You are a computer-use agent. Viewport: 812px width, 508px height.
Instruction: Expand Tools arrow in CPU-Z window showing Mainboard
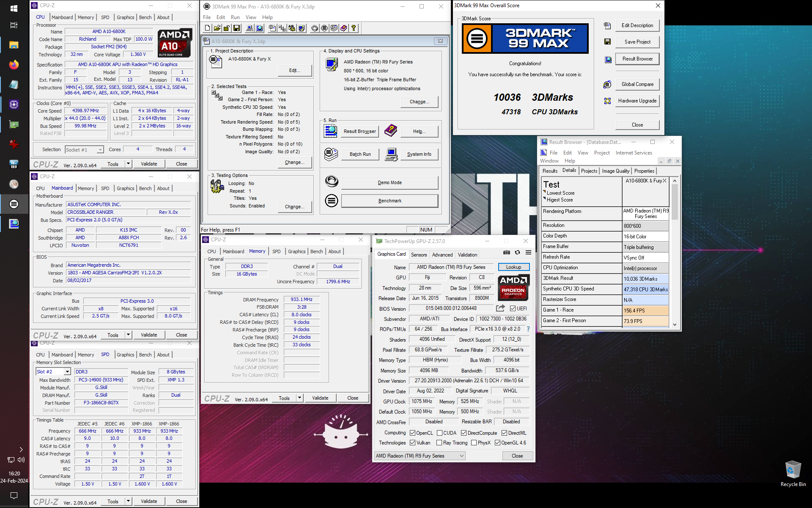pyautogui.click(x=128, y=335)
